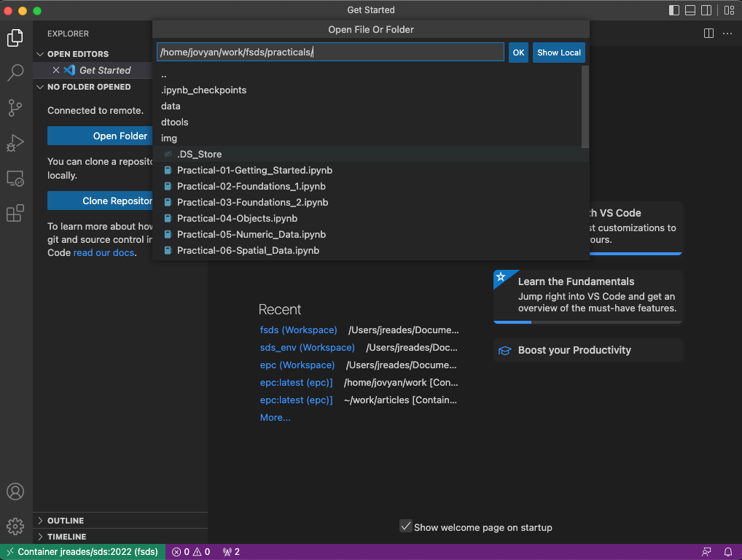
Task: Select Practical-03-Foundations_2.ipynb
Action: [x=367, y=203]
